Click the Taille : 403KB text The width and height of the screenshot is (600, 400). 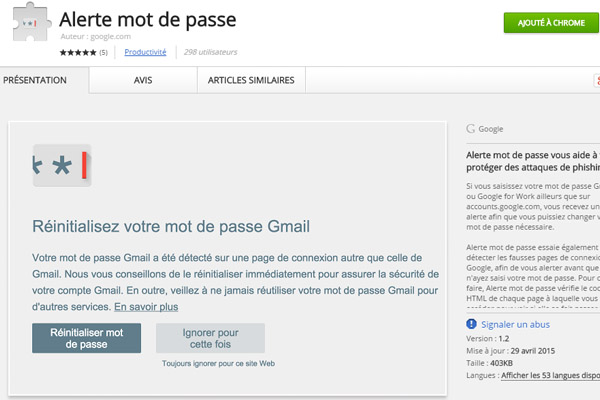click(489, 363)
